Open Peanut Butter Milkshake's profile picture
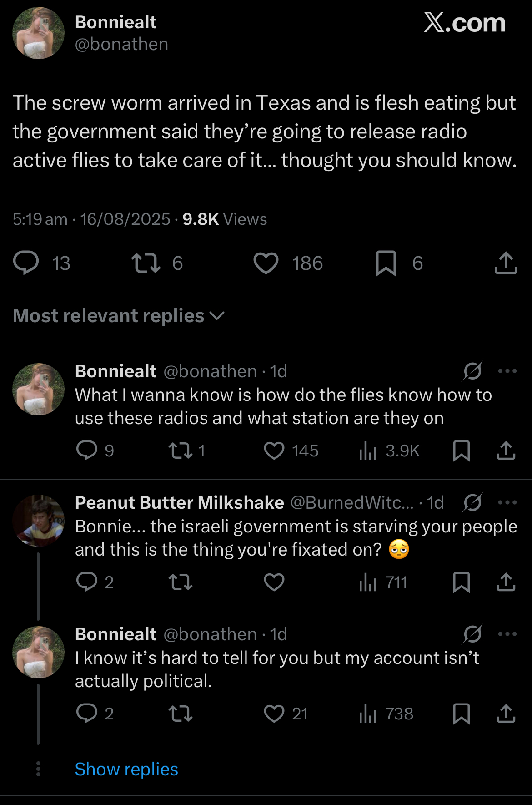This screenshot has width=532, height=805. tap(38, 521)
